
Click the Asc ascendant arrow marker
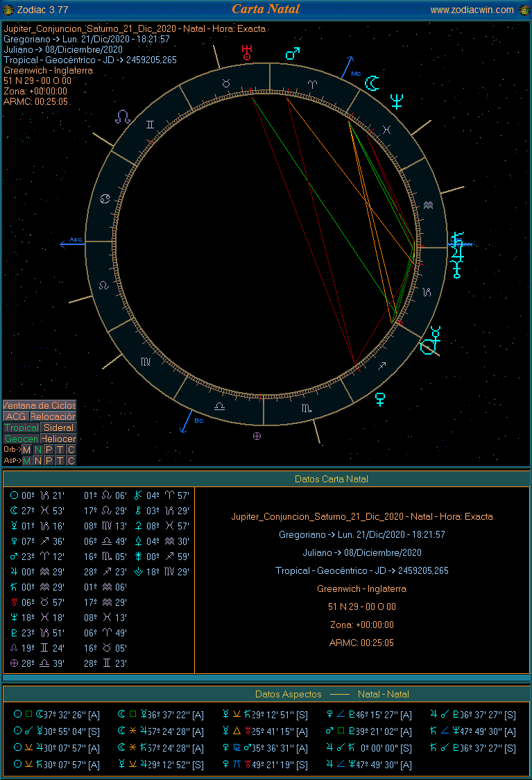tap(71, 242)
